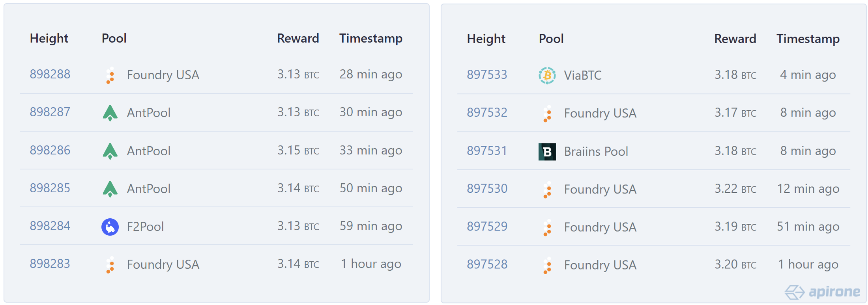Image resolution: width=868 pixels, height=305 pixels.
Task: Select the Height column header in left table
Action: pos(49,38)
